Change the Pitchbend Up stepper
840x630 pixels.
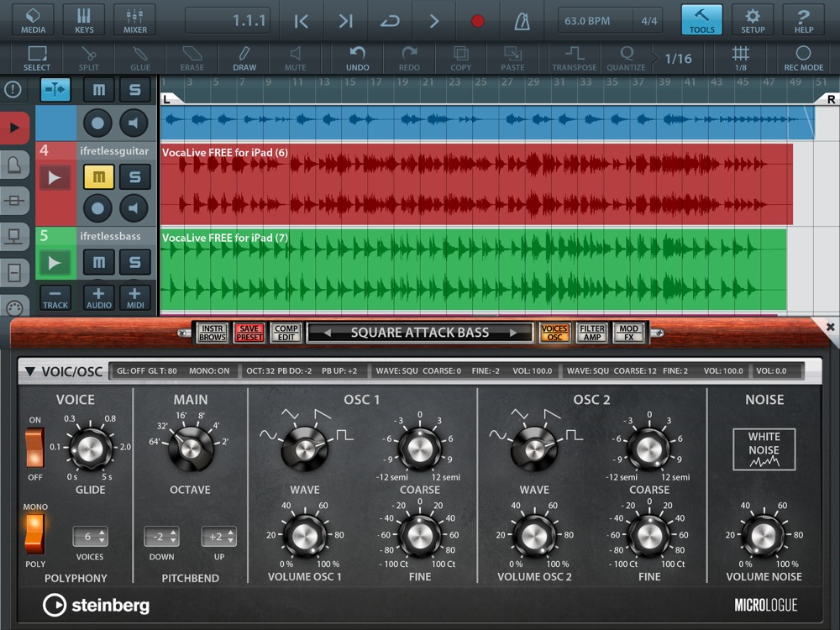219,536
